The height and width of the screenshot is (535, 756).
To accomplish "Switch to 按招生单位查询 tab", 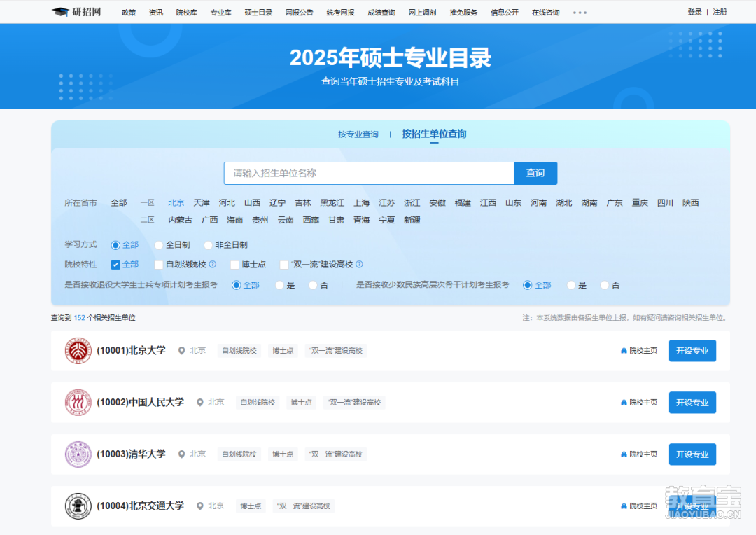I will (435, 134).
